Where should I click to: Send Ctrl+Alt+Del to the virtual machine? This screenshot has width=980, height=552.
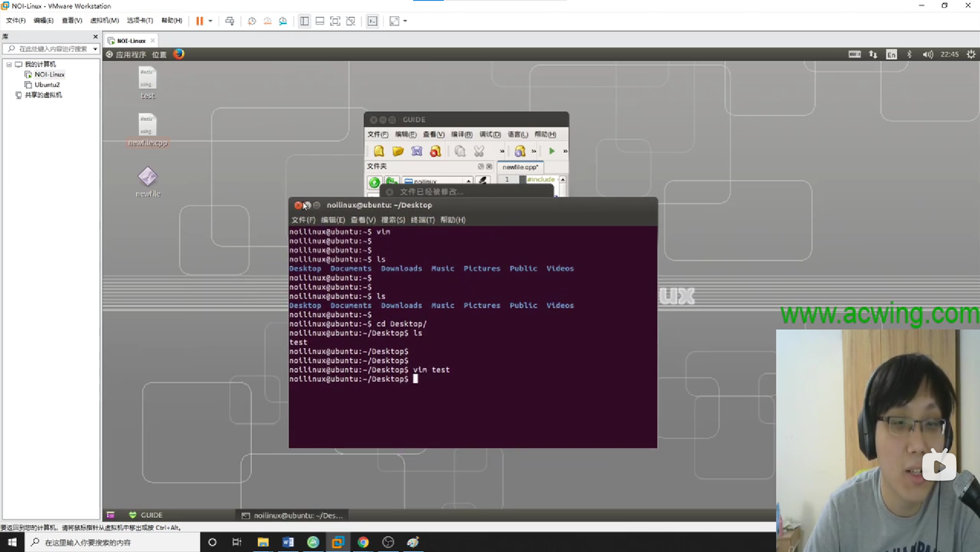click(x=230, y=21)
